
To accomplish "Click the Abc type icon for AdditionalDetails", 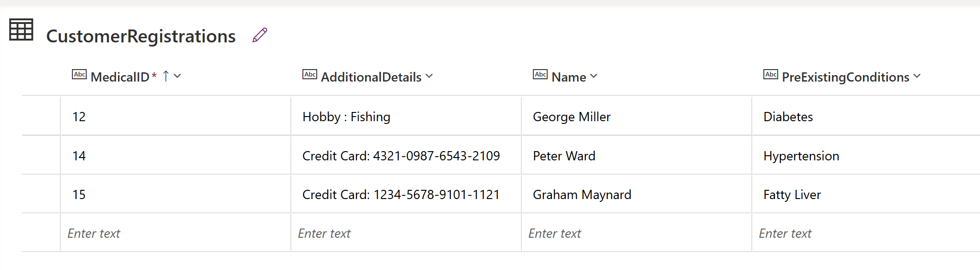I will [x=310, y=75].
